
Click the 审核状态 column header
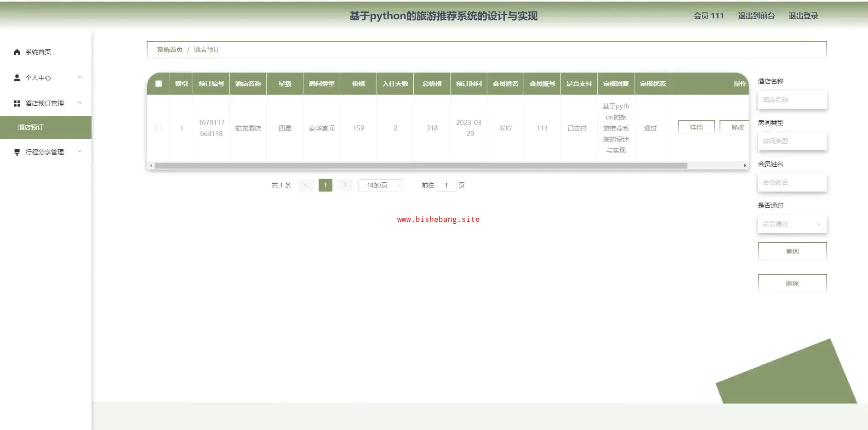click(x=652, y=84)
